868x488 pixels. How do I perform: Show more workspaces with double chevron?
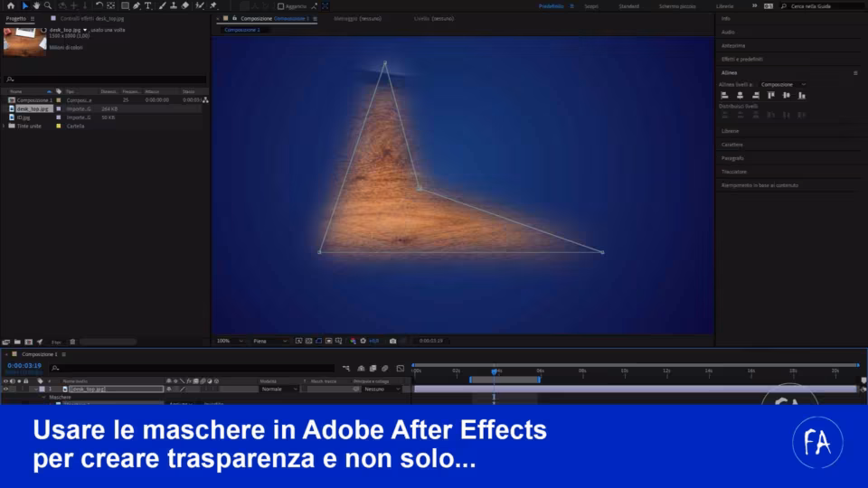[x=754, y=6]
